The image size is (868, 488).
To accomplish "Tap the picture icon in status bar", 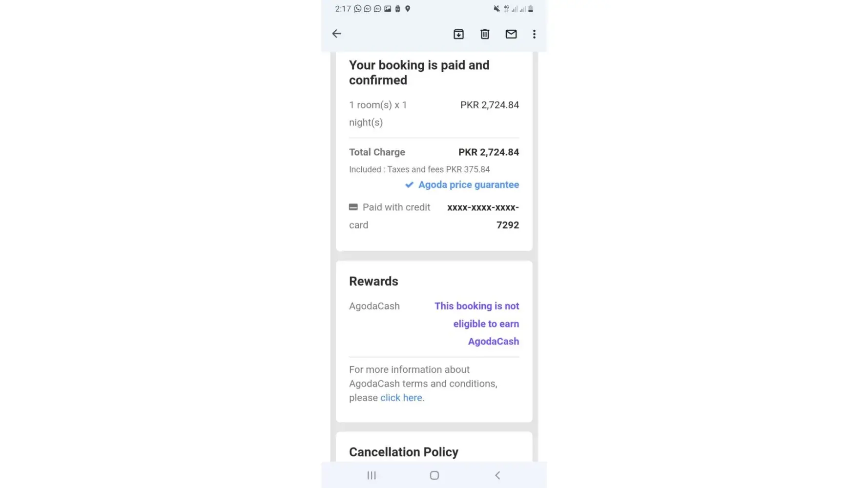I will coord(388,9).
